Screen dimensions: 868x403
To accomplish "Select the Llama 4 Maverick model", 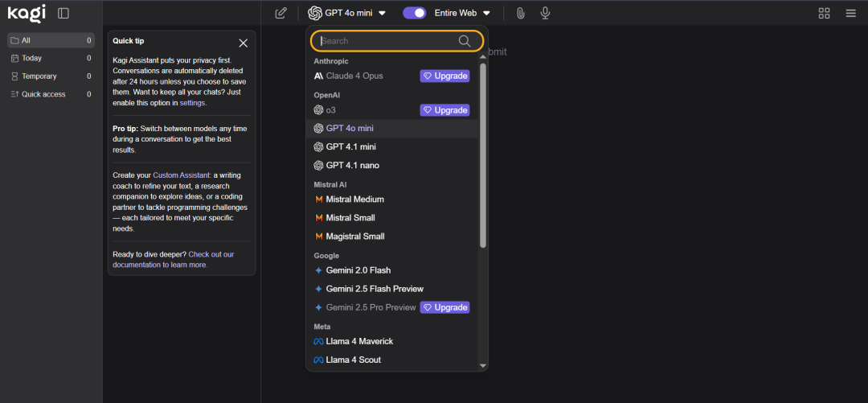I will pos(359,341).
